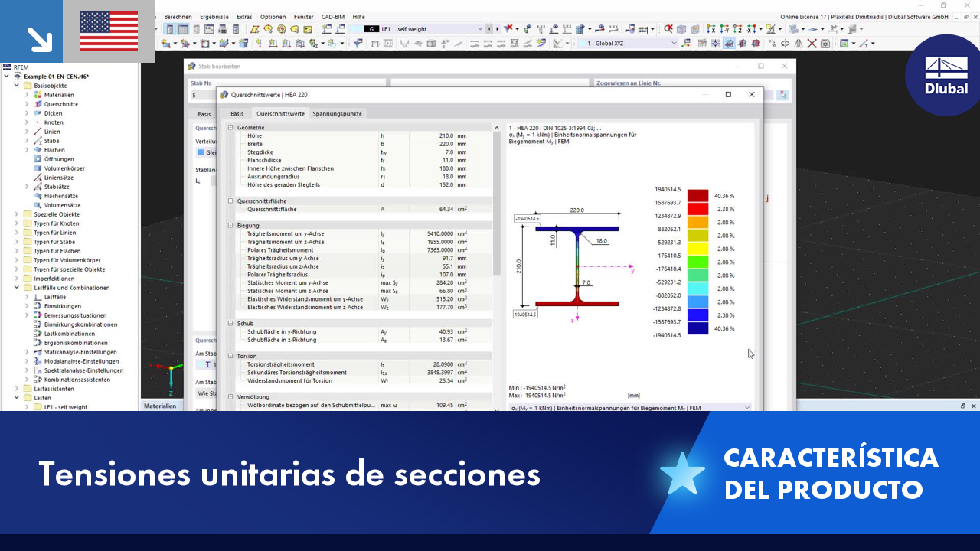The image size is (980, 551).
Task: Open the CAD-BIM menu
Action: [333, 17]
